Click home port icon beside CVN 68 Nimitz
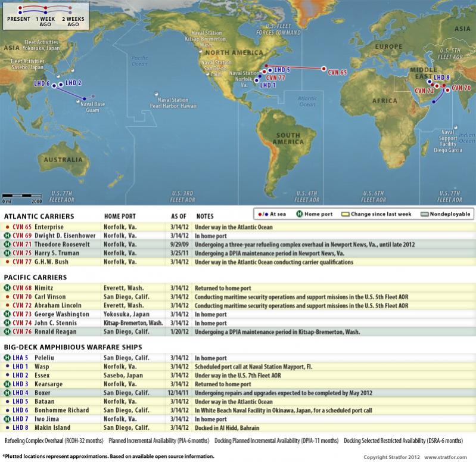The width and height of the screenshot is (476, 462). click(7, 288)
